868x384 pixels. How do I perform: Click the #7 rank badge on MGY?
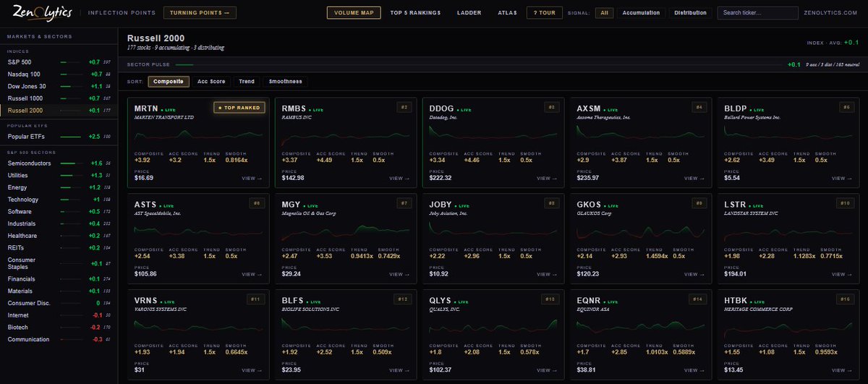[x=404, y=203]
